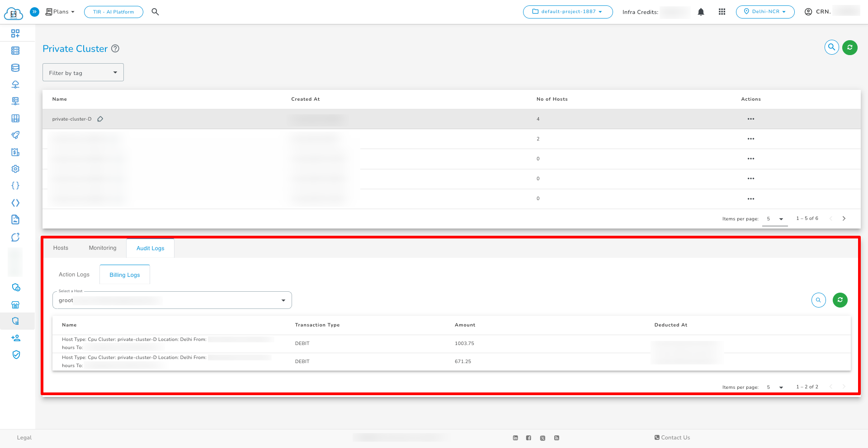Refresh the billing logs list

point(840,300)
